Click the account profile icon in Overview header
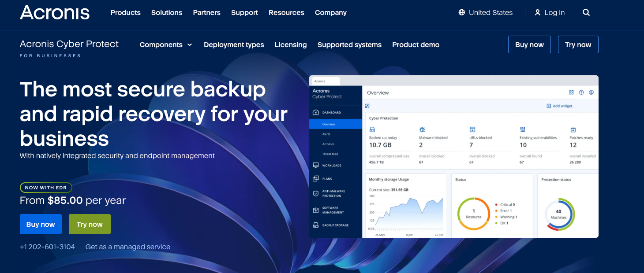Viewport: 644px width, 273px height. pyautogui.click(x=592, y=92)
